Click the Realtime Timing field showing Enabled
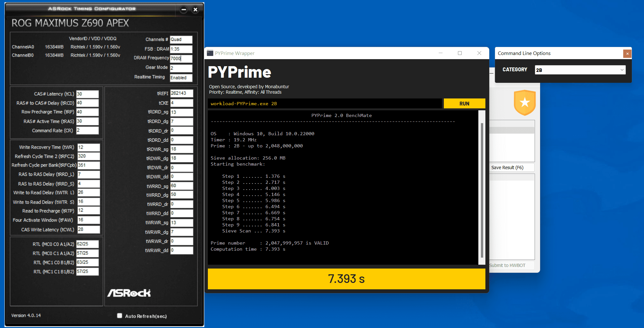This screenshot has height=328, width=644. click(181, 78)
